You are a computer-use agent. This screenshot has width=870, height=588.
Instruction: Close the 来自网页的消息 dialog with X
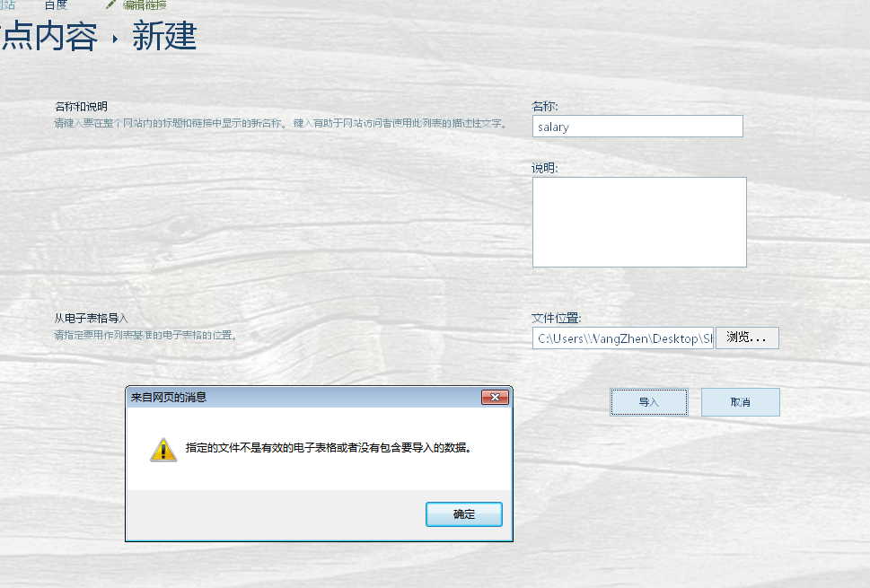(x=495, y=397)
